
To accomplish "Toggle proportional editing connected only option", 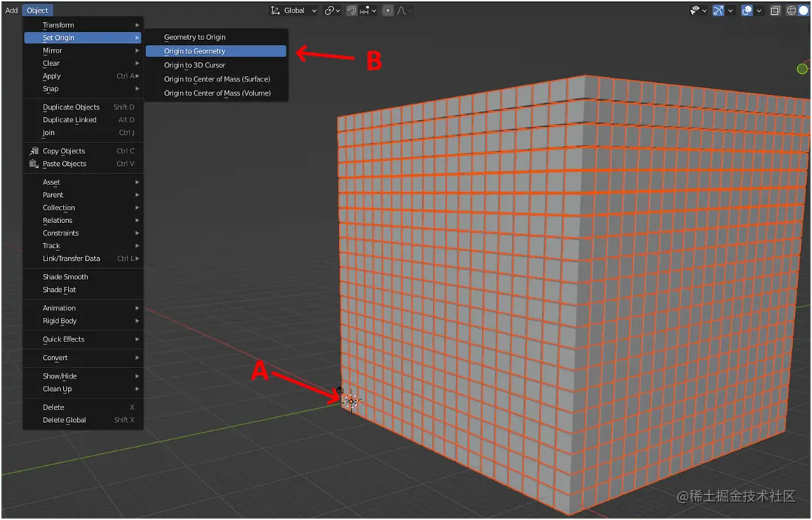I will tap(409, 10).
